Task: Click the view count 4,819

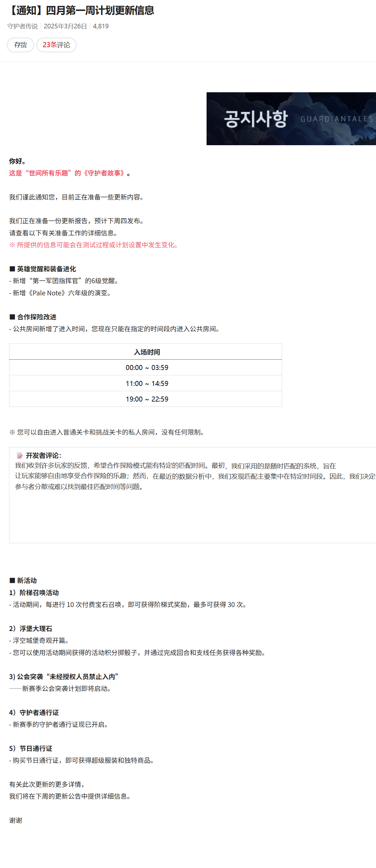Action: 101,26
